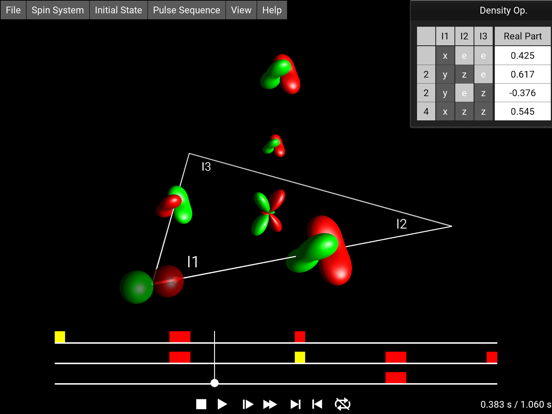
Task: Click the I1 column header
Action: [445, 36]
